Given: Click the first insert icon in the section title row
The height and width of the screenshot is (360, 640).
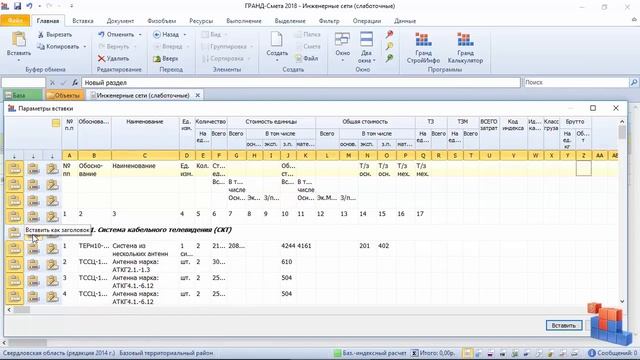Looking at the screenshot, I should (14, 233).
